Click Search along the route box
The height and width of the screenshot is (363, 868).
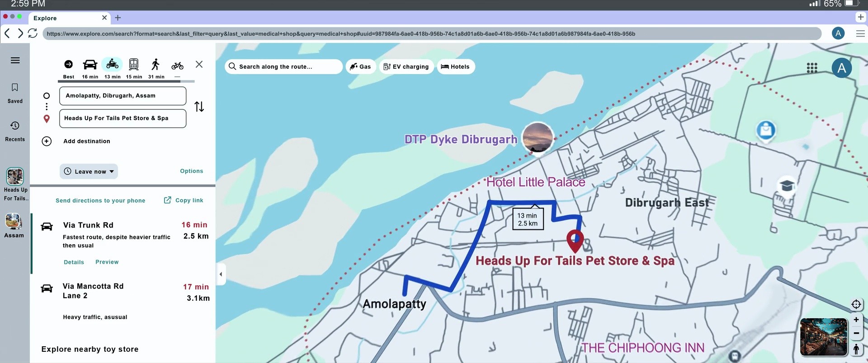tap(283, 66)
